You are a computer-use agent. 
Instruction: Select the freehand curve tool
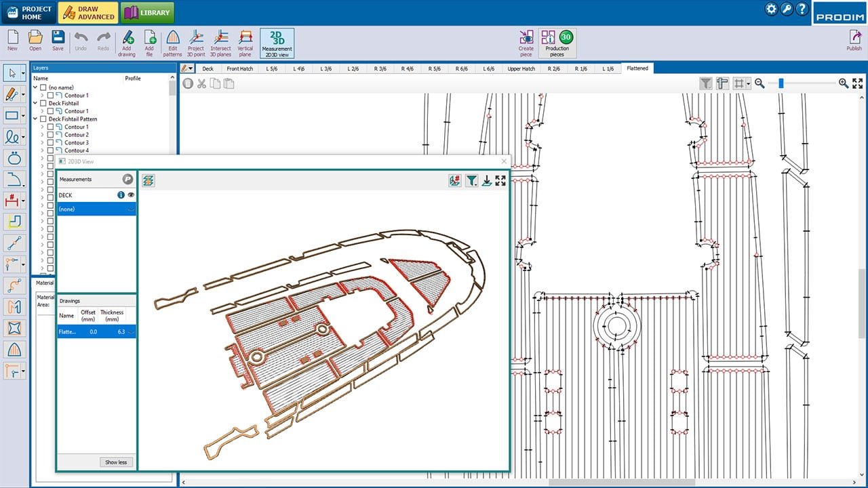[12, 136]
